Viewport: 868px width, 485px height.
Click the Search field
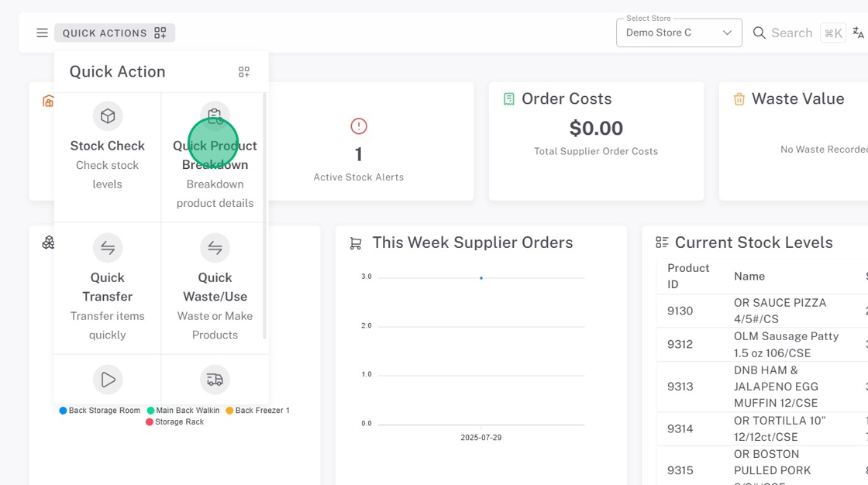pyautogui.click(x=791, y=33)
